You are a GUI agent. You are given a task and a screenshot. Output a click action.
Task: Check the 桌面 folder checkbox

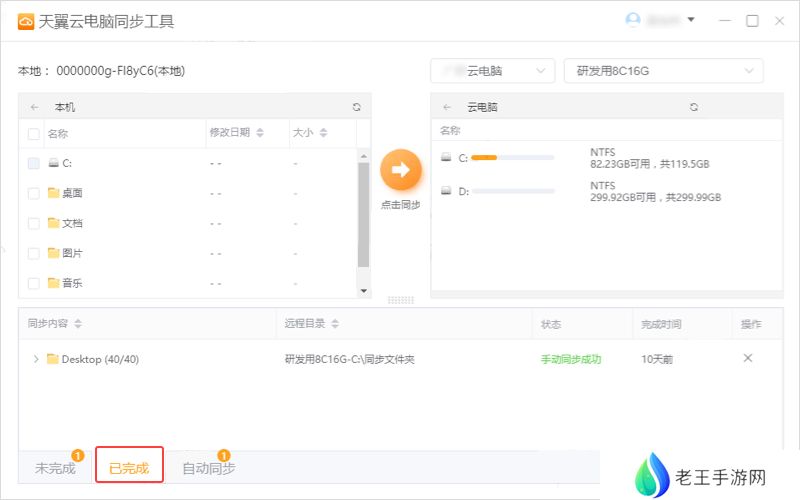tap(34, 193)
